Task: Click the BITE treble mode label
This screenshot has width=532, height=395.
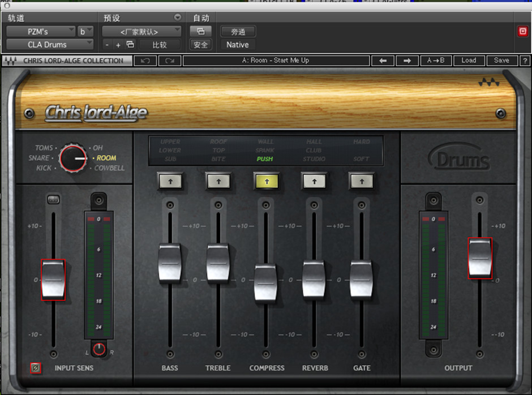Action: coord(218,159)
